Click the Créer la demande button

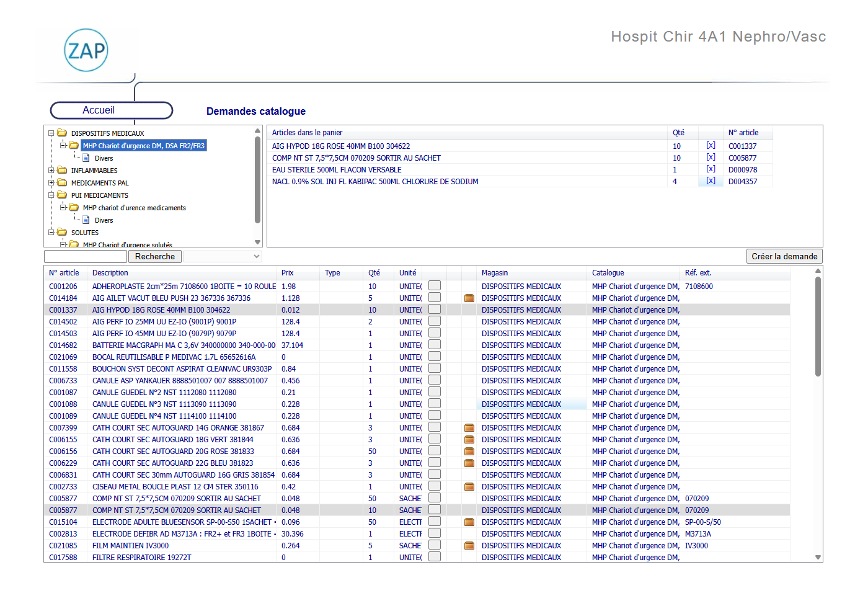point(784,257)
